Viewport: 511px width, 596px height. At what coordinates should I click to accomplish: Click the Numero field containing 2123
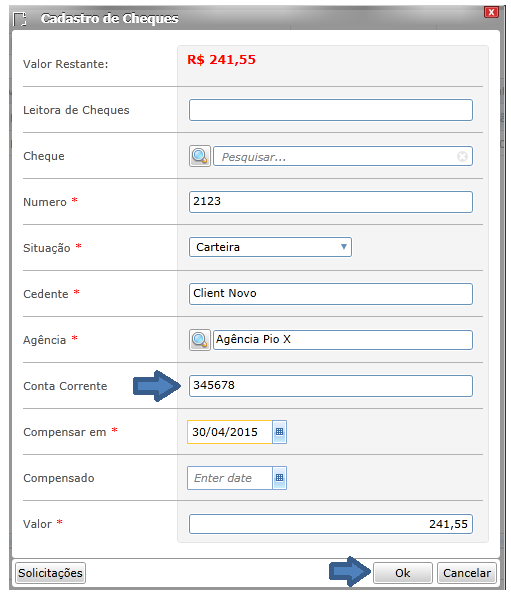331,202
